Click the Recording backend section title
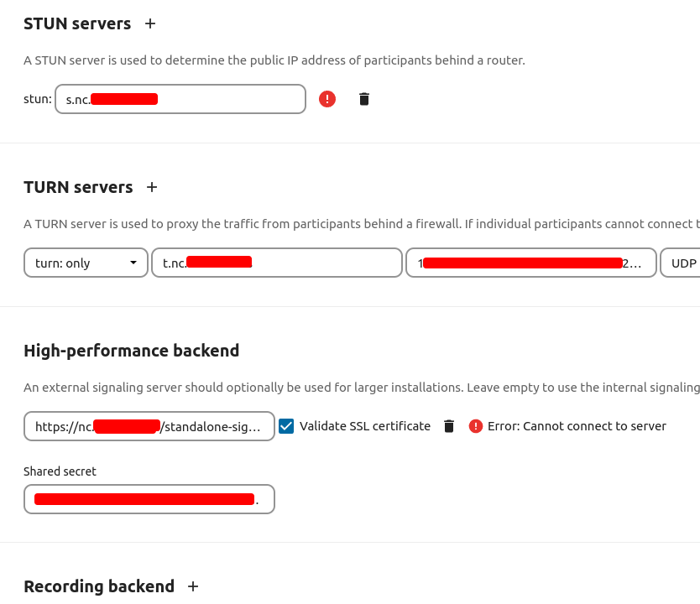Viewport: 700px width, 604px height. pos(99,586)
